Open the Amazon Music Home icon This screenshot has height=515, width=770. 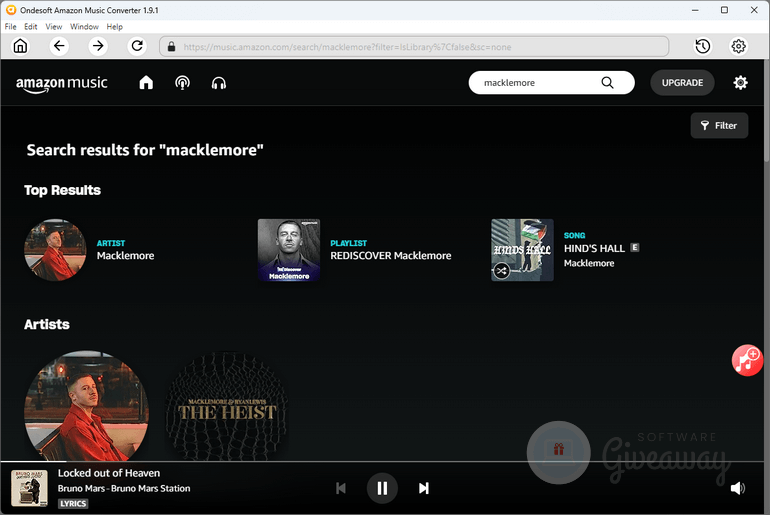146,82
